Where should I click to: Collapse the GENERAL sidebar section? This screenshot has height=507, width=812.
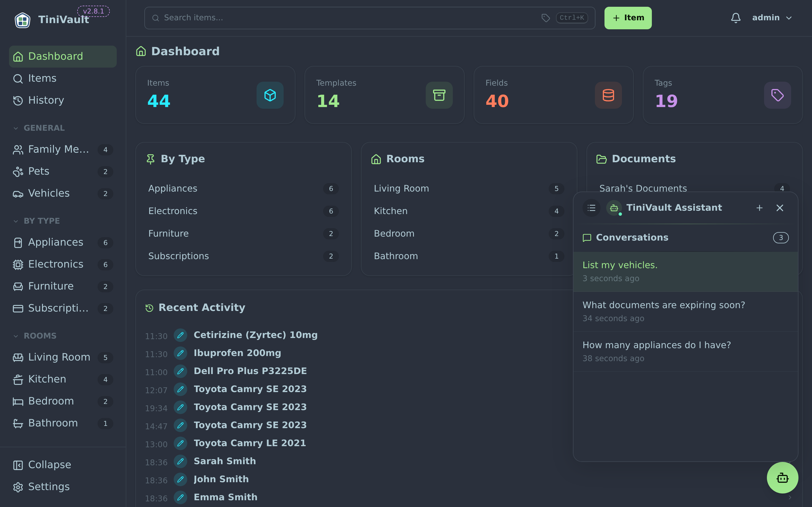(39, 128)
